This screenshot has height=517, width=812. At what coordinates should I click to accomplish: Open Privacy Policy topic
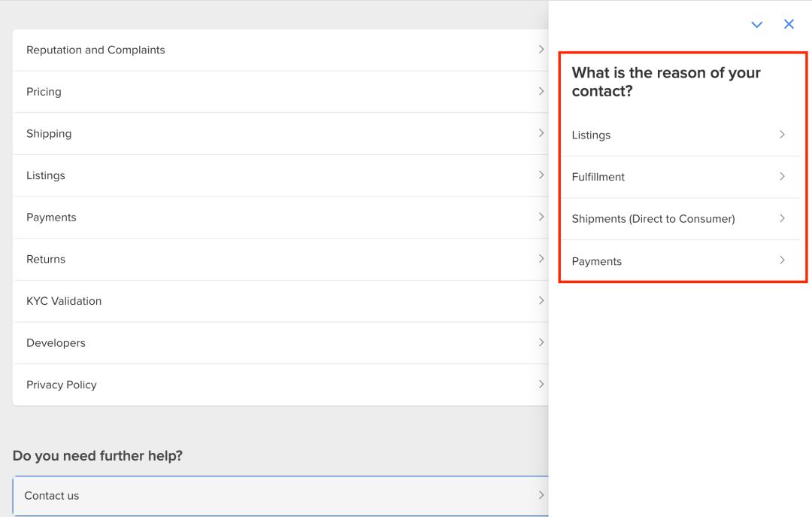62,385
